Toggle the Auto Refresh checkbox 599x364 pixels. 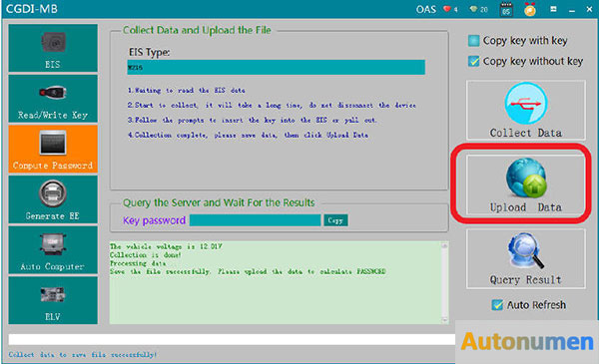(x=497, y=305)
